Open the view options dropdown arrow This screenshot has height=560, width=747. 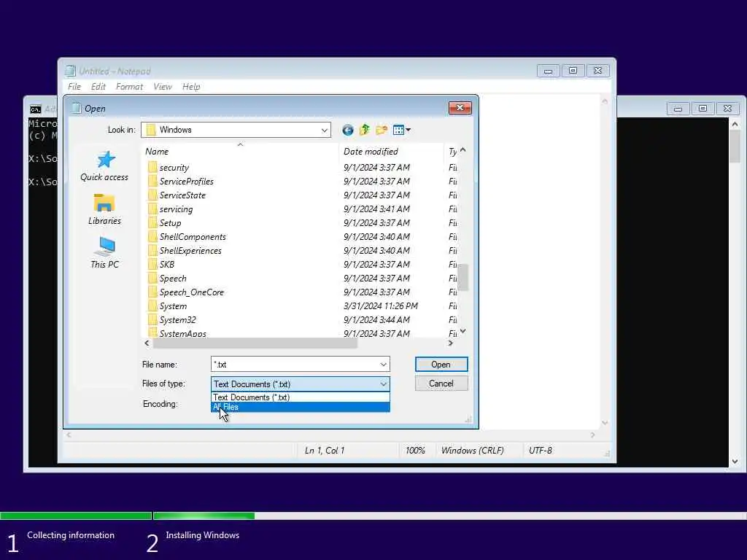[409, 130]
